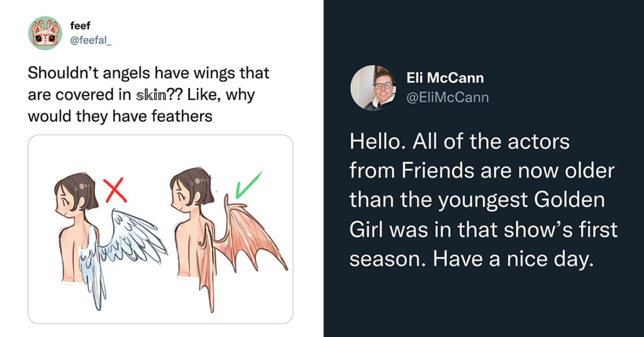Open the @feefal_ handle link
The height and width of the screenshot is (337, 644).
[91, 41]
